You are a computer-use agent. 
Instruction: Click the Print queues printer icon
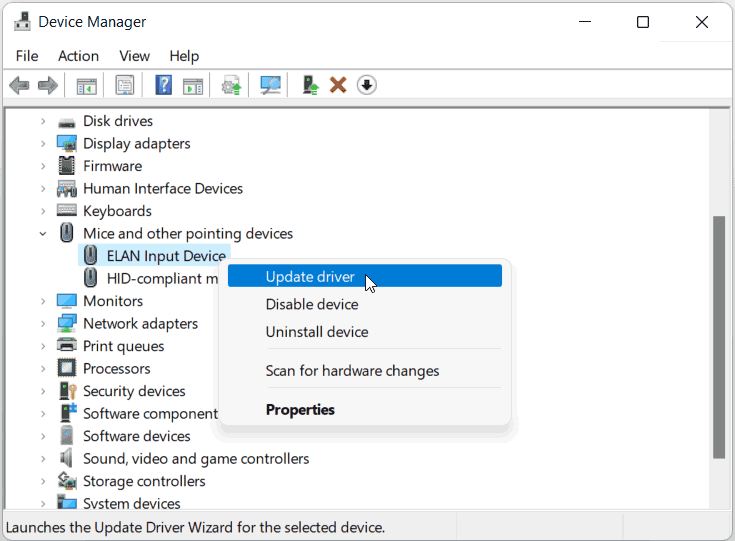[x=67, y=346]
